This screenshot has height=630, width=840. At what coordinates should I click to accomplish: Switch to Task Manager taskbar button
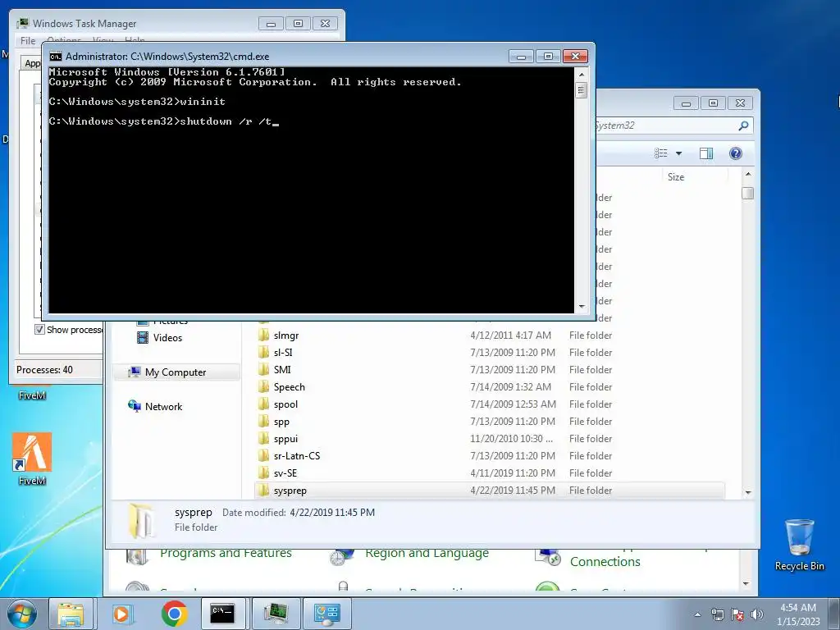click(x=276, y=614)
